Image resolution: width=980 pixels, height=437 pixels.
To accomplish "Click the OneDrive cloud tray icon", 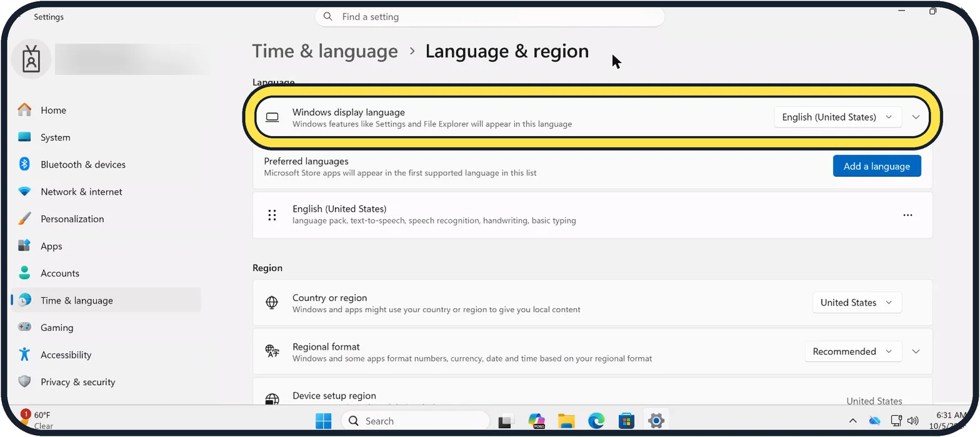I will 874,421.
